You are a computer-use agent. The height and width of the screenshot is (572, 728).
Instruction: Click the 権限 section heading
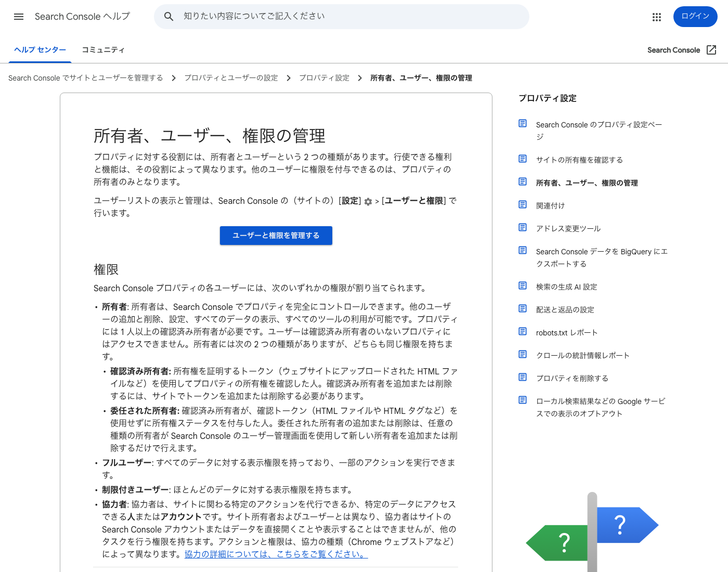click(x=106, y=269)
